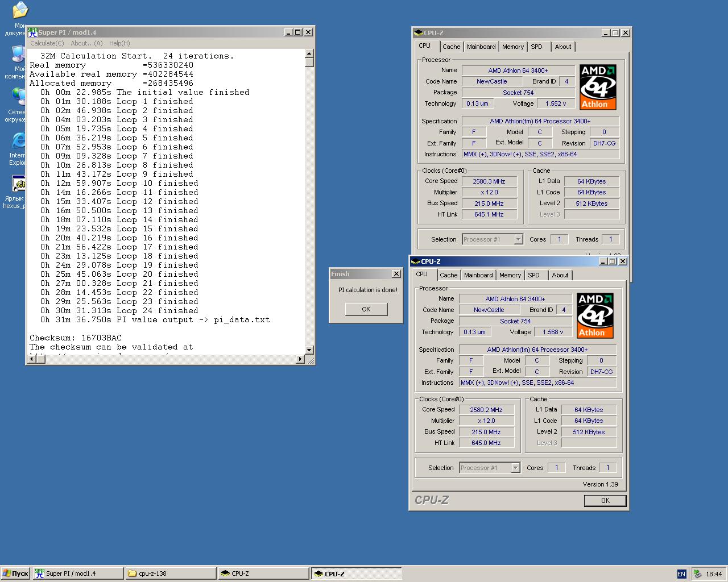This screenshot has height=582, width=728.
Task: Click the Super PI title bar icon
Action: tap(32, 32)
